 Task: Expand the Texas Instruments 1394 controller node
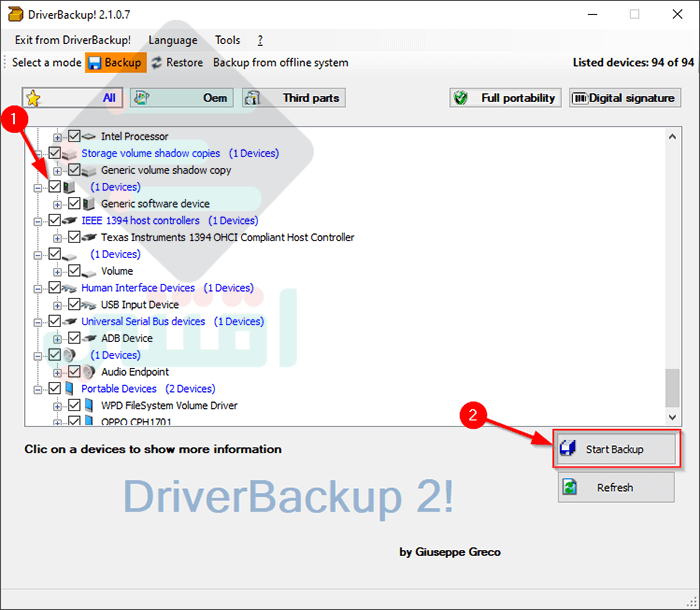[57, 238]
